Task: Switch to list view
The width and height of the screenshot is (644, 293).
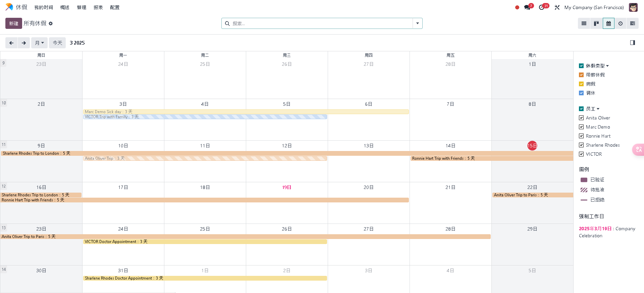Action: coord(584,23)
